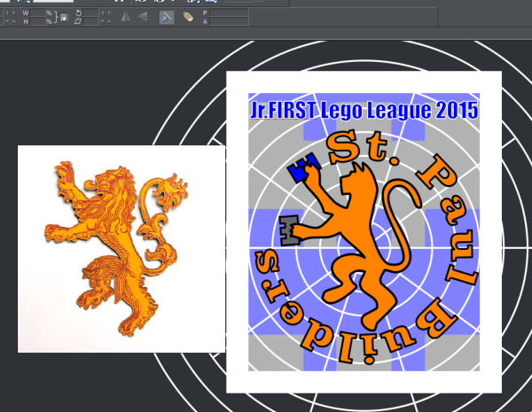Select the engraved lion photo
The height and width of the screenshot is (412, 532).
click(121, 249)
